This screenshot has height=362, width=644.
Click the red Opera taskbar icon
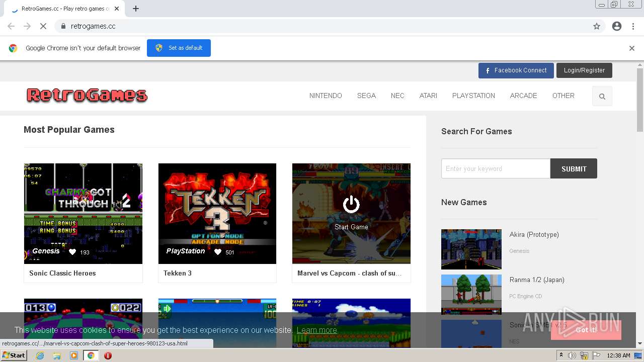108,355
